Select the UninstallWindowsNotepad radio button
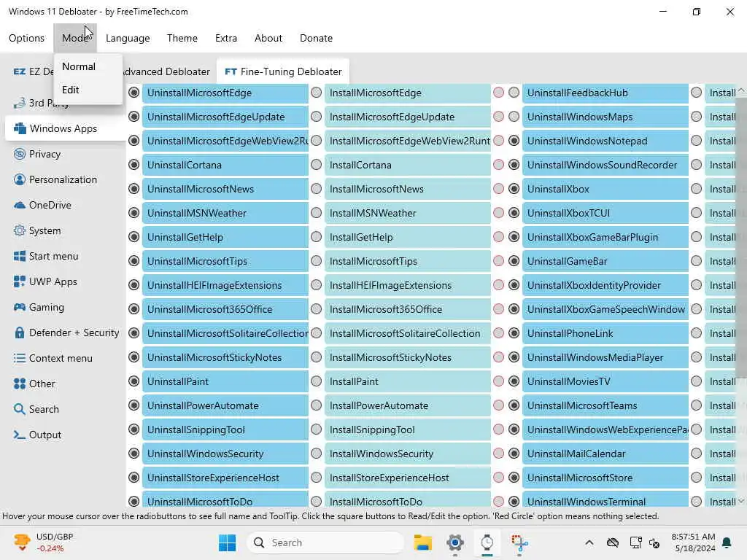This screenshot has width=747, height=560. pyautogui.click(x=514, y=141)
